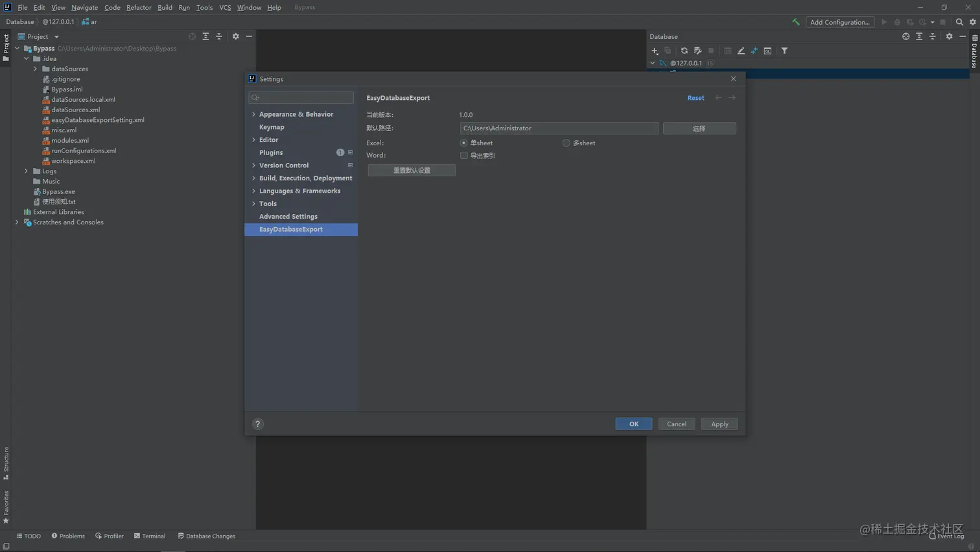Open the Problems tool window tab
The width and height of the screenshot is (980, 552).
(x=68, y=536)
